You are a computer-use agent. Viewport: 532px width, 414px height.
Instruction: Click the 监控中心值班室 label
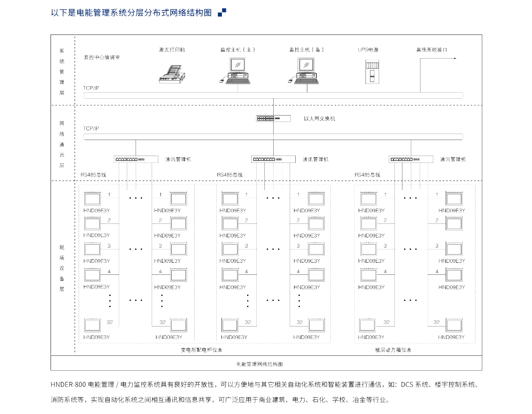point(102,57)
